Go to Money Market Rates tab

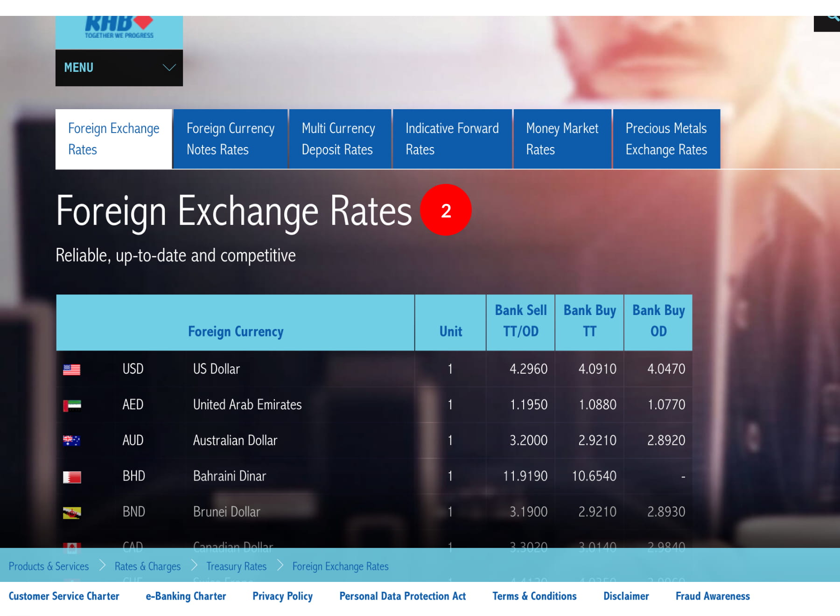pos(562,139)
